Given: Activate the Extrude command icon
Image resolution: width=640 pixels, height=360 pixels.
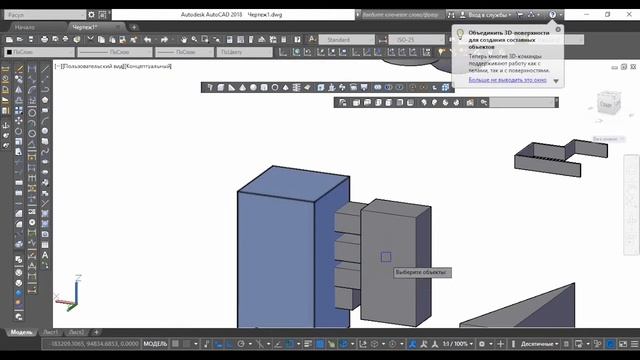Looking at the screenshot, I should 321,87.
